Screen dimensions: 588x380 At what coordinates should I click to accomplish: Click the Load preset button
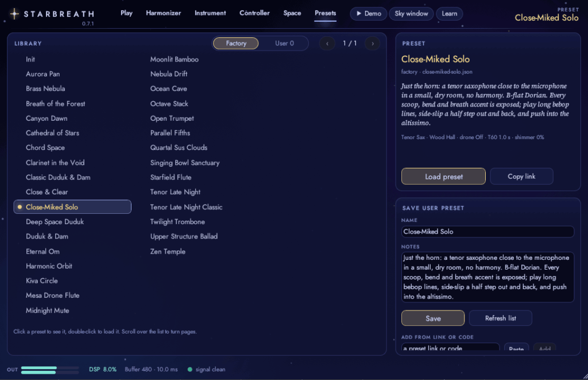coord(444,176)
